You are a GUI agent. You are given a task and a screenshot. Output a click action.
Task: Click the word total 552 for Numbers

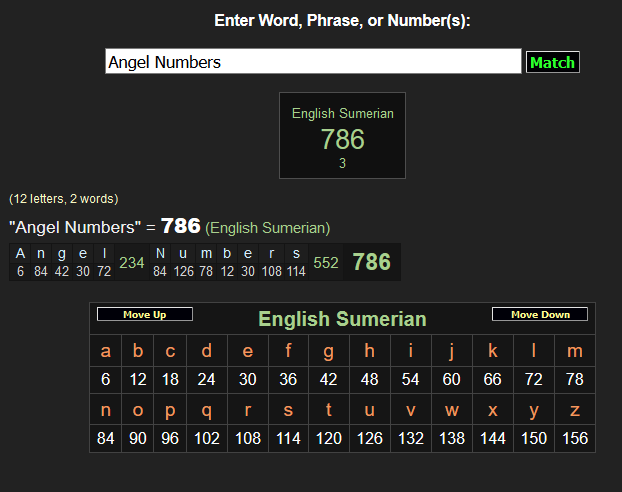tap(327, 262)
